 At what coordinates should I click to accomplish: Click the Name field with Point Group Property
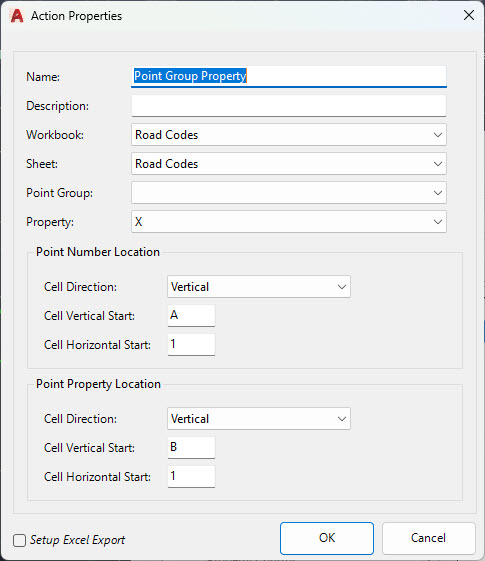[x=289, y=76]
